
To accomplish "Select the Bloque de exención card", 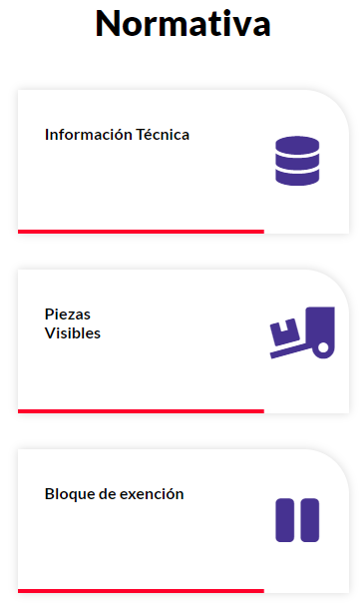I will coord(183,521).
